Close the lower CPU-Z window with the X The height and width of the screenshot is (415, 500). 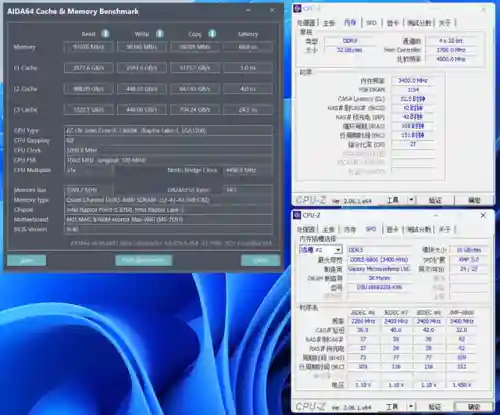[483, 216]
